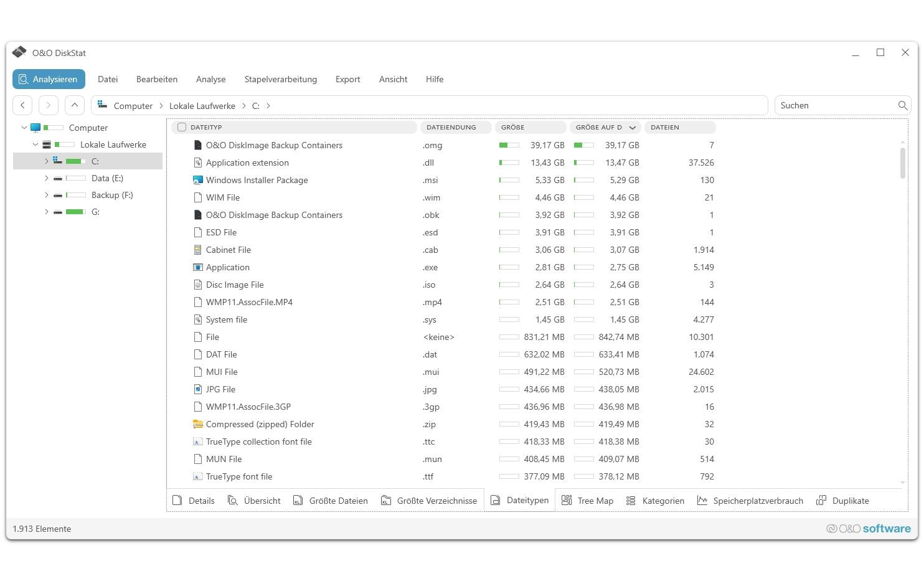Click the G: drive icon in tree
This screenshot has width=924, height=581.
pyautogui.click(x=58, y=212)
